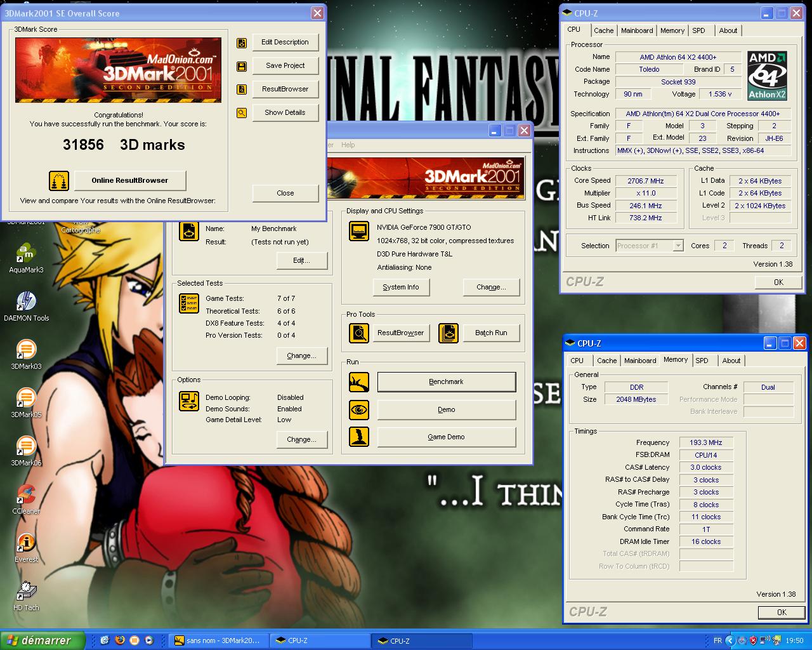Click the Edit Description icon in score window
Viewport: 812px width, 650px height.
point(242,43)
